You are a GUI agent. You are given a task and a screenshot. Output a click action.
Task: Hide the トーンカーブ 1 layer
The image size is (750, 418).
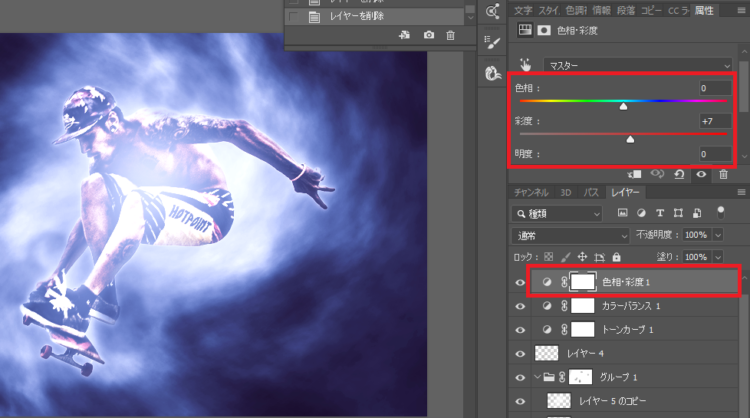[520, 330]
